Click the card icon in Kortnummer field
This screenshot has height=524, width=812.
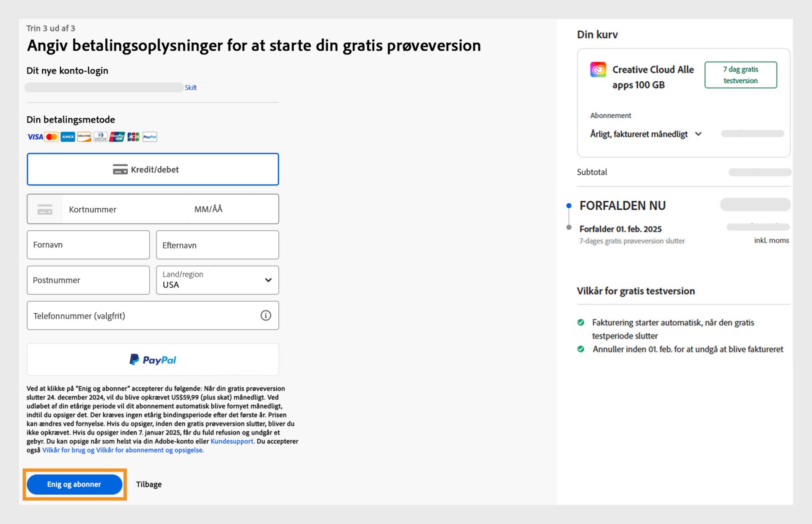pos(45,209)
